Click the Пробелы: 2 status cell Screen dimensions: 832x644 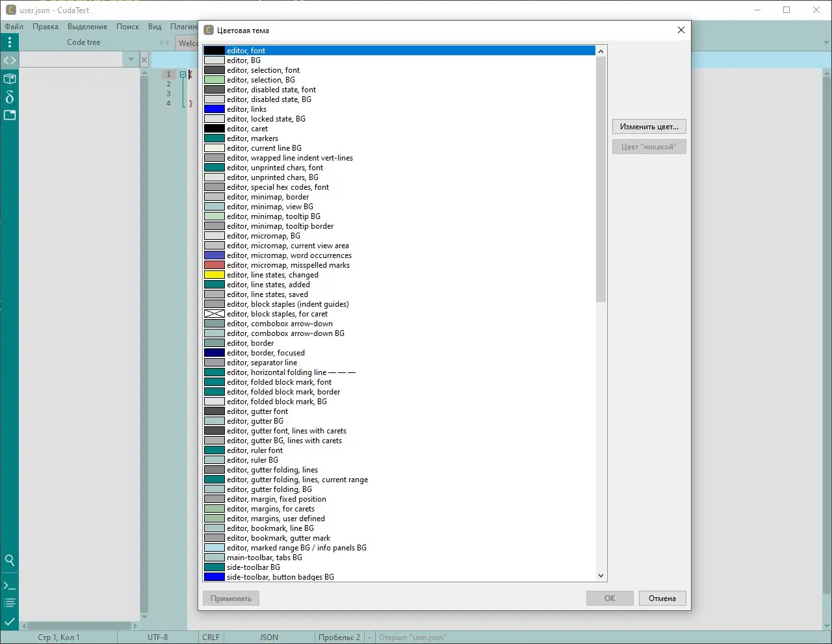pos(339,638)
